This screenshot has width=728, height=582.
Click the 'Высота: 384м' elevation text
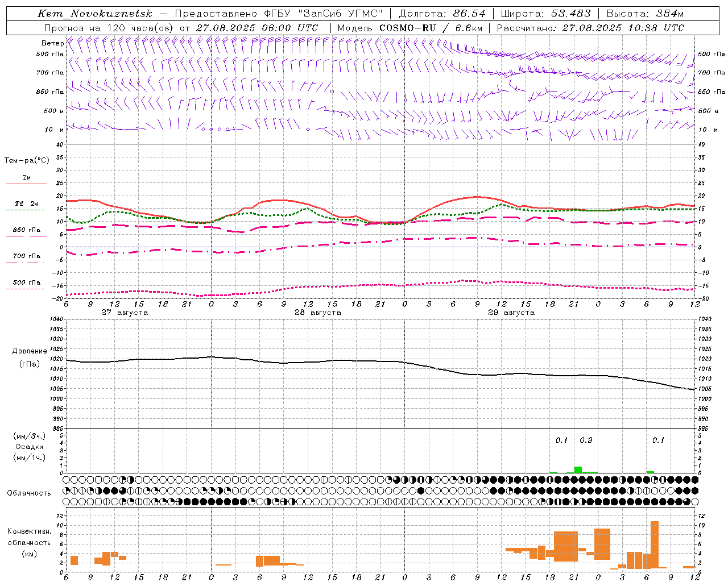[x=645, y=14]
